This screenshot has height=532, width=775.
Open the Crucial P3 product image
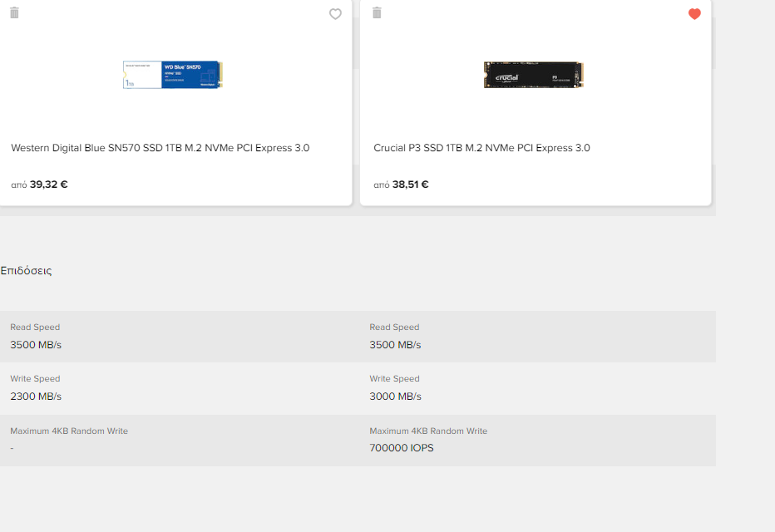(534, 75)
